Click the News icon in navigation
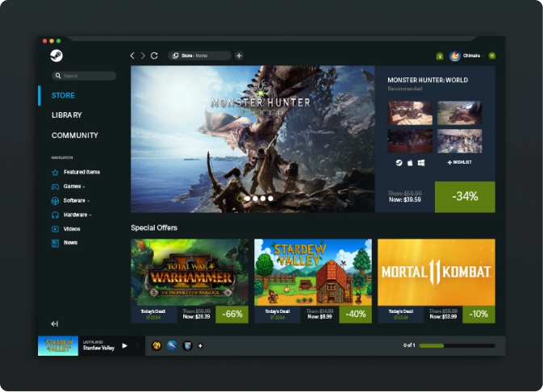Screen dimensions: 543x392 [x=55, y=243]
